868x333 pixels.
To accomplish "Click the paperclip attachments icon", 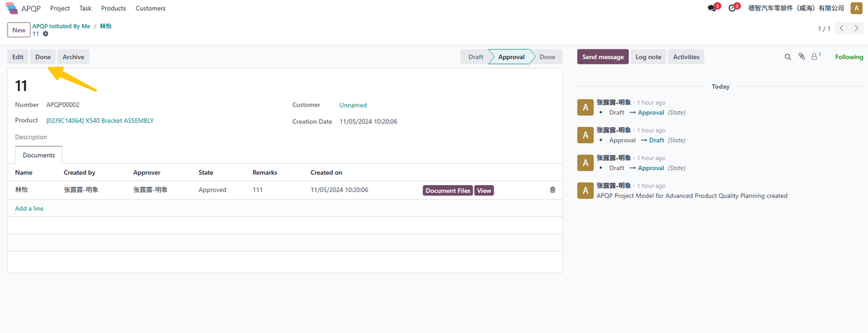I will [x=801, y=57].
